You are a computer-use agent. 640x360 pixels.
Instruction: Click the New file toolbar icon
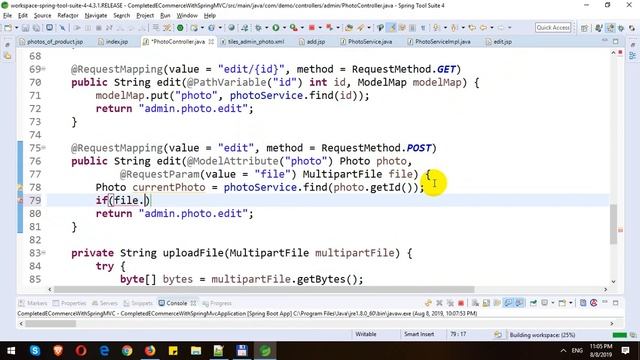click(8, 28)
